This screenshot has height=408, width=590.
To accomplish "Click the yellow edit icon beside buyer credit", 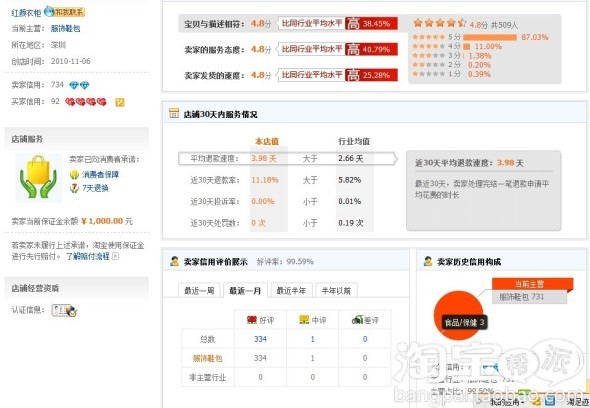I will (x=120, y=102).
